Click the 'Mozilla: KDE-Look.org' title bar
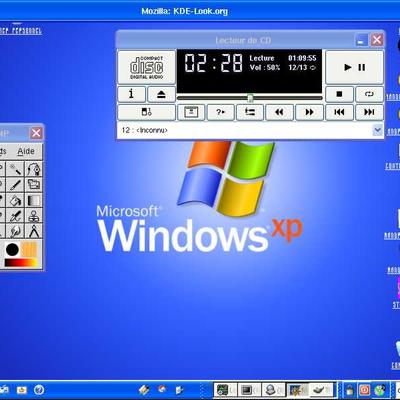This screenshot has height=400, width=400. coord(200,11)
